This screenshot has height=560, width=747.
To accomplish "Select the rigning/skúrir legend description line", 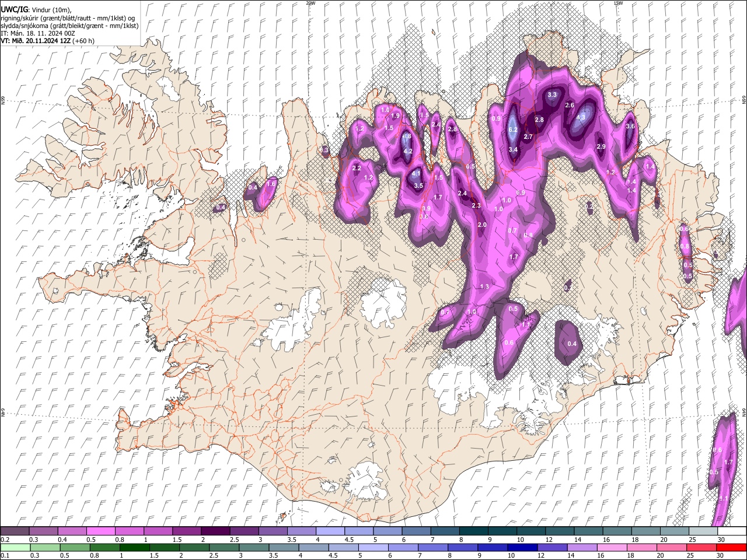I will pyautogui.click(x=67, y=18).
